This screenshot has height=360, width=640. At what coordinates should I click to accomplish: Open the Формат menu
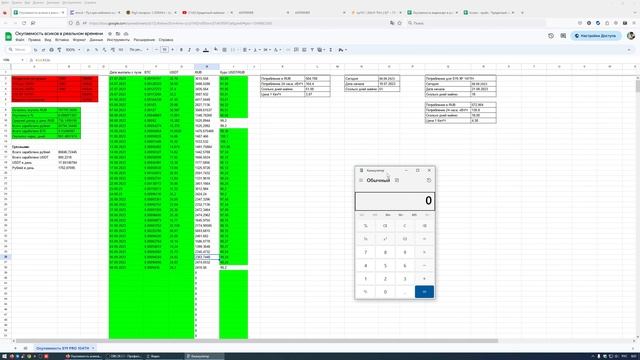(79, 40)
